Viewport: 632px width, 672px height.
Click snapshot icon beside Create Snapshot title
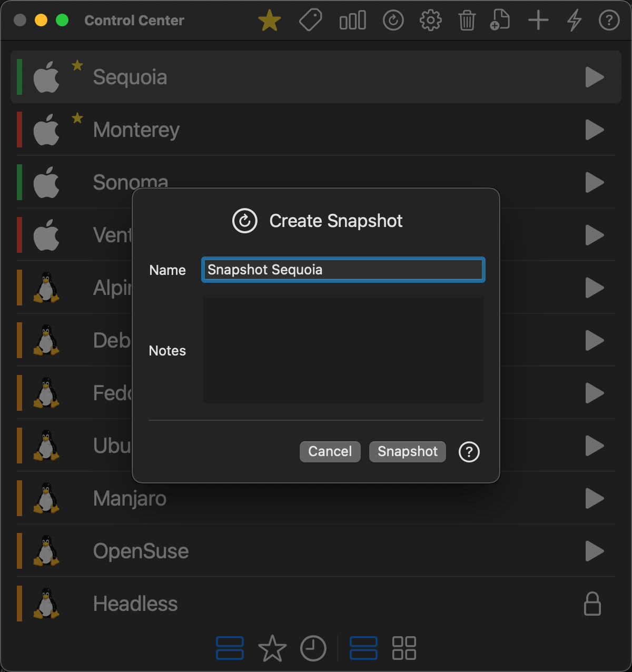tap(245, 221)
